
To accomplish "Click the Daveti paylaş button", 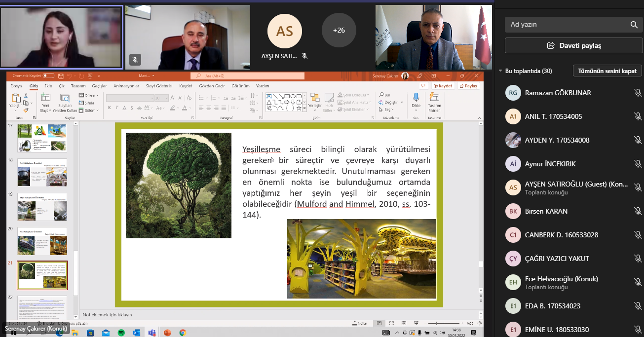I will point(574,45).
